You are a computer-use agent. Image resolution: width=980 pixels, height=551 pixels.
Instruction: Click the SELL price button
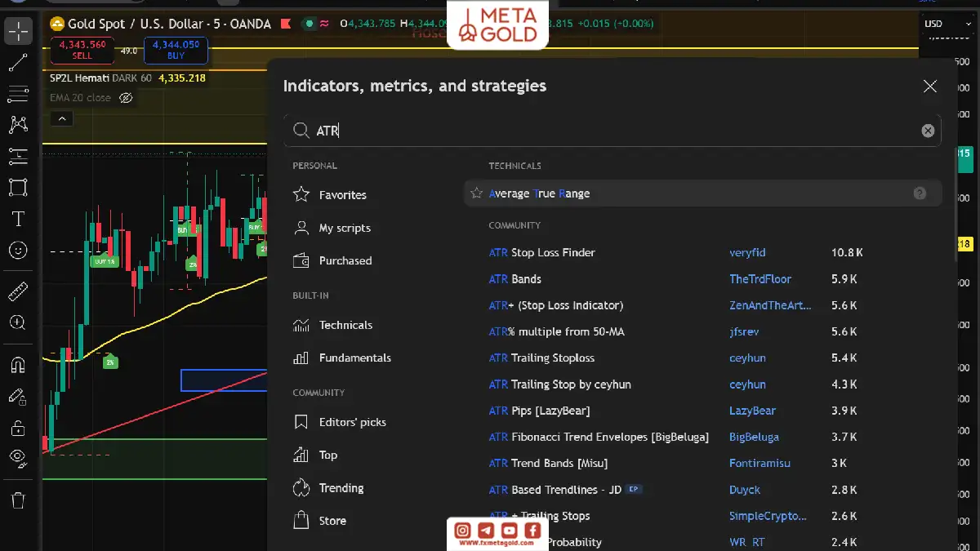82,51
